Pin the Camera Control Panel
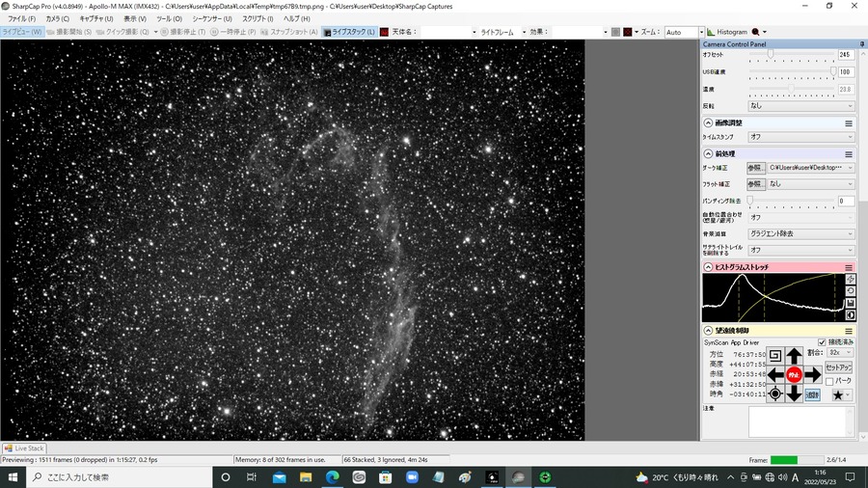The image size is (868, 488). pos(862,43)
